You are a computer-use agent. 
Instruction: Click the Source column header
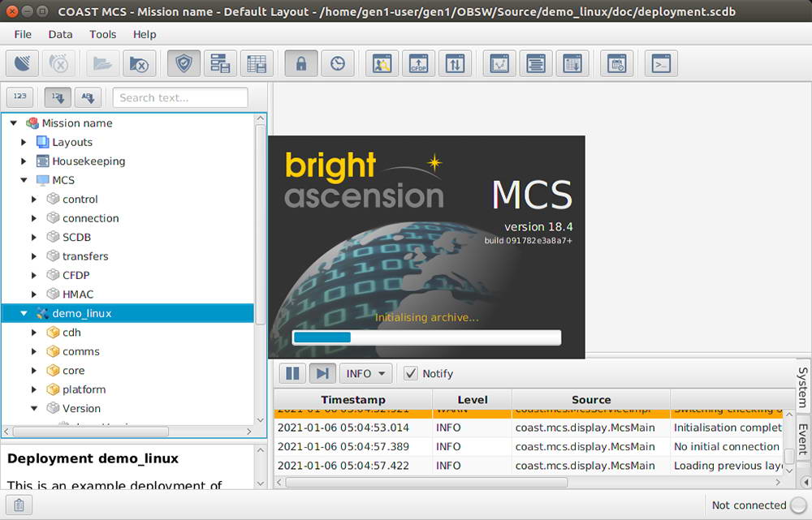click(x=591, y=399)
